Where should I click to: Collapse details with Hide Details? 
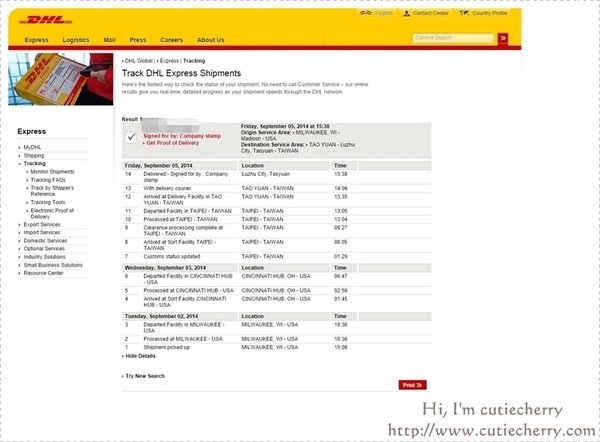coord(139,356)
